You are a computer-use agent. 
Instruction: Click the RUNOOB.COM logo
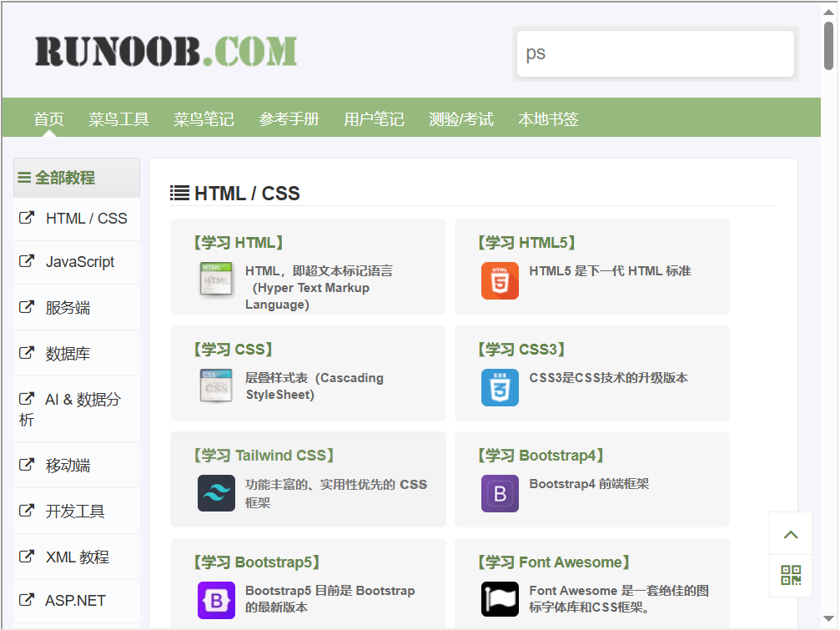click(165, 52)
